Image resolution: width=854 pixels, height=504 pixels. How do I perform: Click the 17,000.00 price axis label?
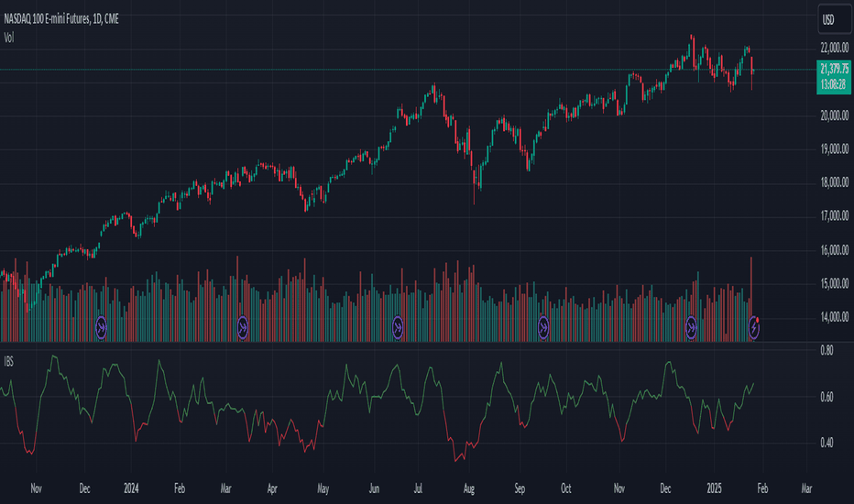tap(835, 216)
